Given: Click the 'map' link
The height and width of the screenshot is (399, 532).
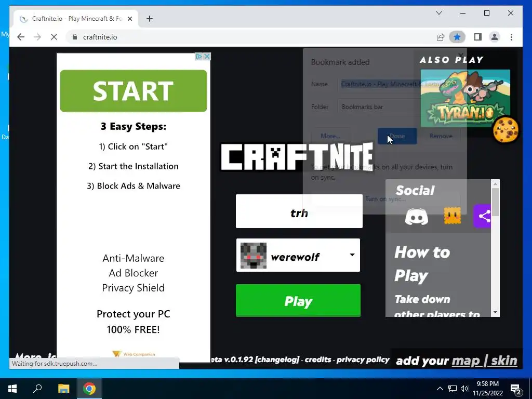Looking at the screenshot, I should point(465,361).
